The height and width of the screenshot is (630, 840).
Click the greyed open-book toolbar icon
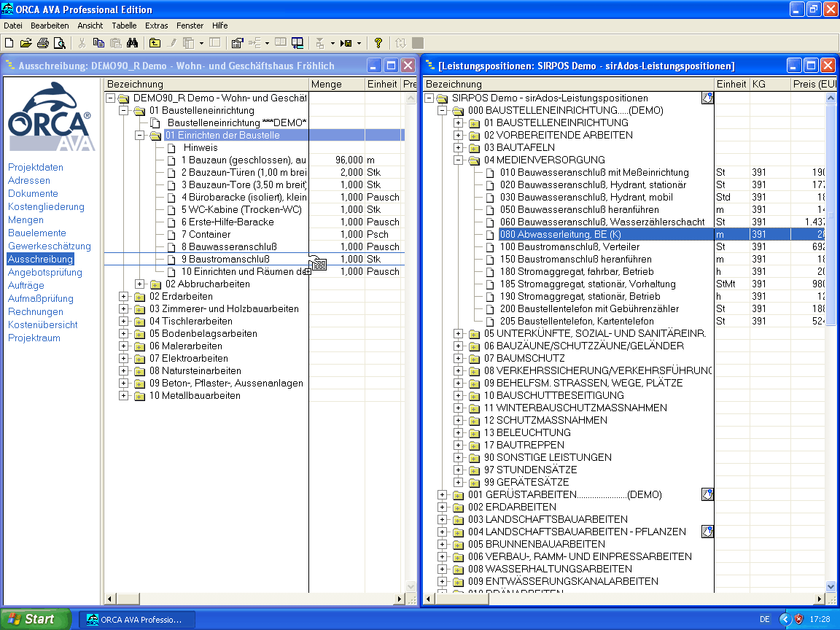[281, 43]
